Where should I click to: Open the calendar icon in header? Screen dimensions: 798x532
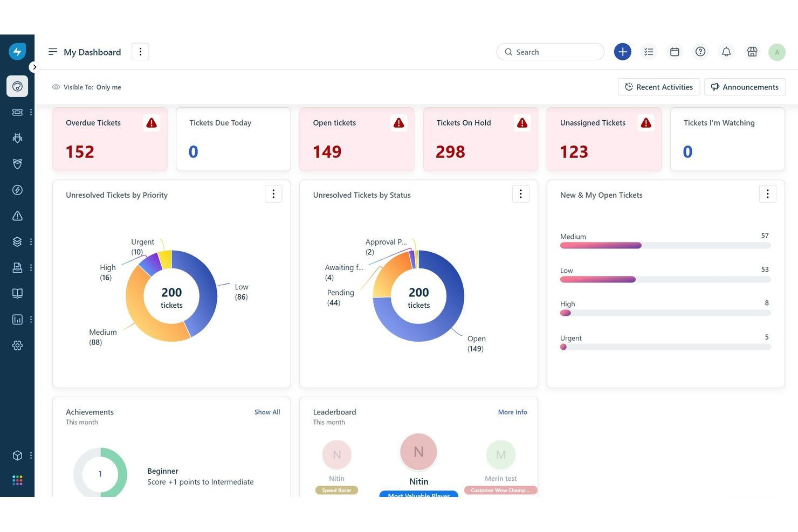pyautogui.click(x=675, y=52)
